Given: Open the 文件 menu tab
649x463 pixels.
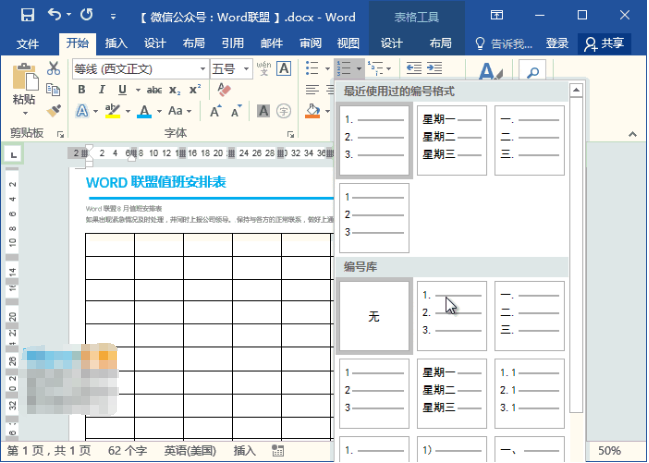Looking at the screenshot, I should (x=28, y=43).
